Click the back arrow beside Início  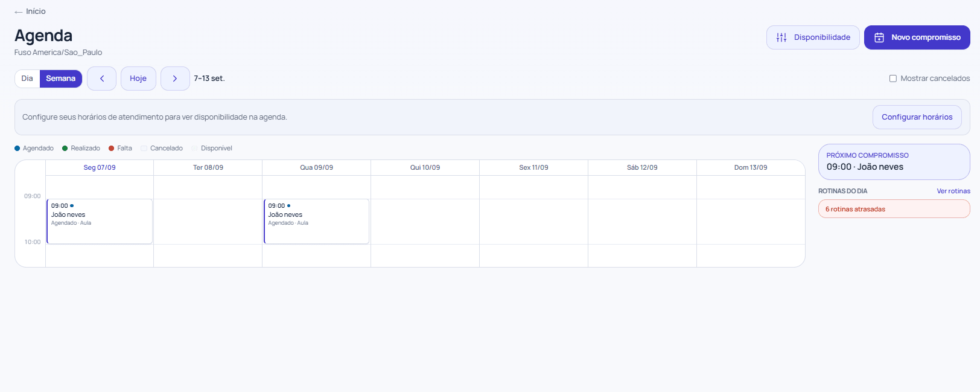pos(19,11)
